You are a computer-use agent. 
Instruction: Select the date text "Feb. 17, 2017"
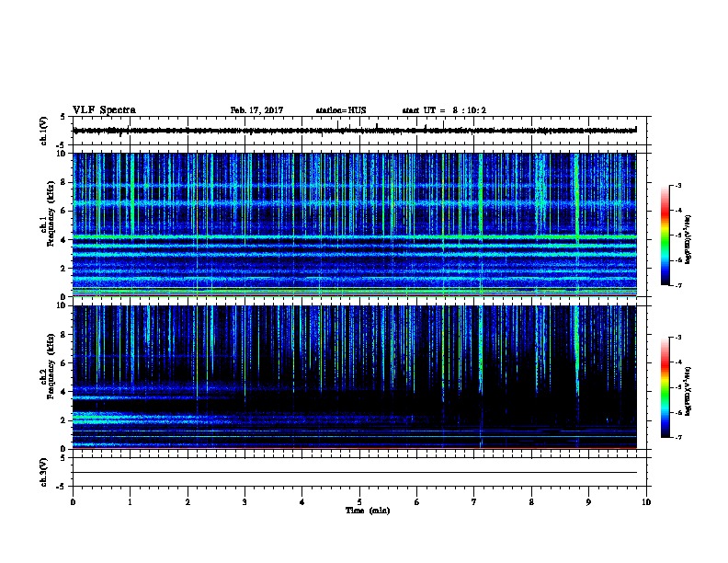pyautogui.click(x=256, y=110)
